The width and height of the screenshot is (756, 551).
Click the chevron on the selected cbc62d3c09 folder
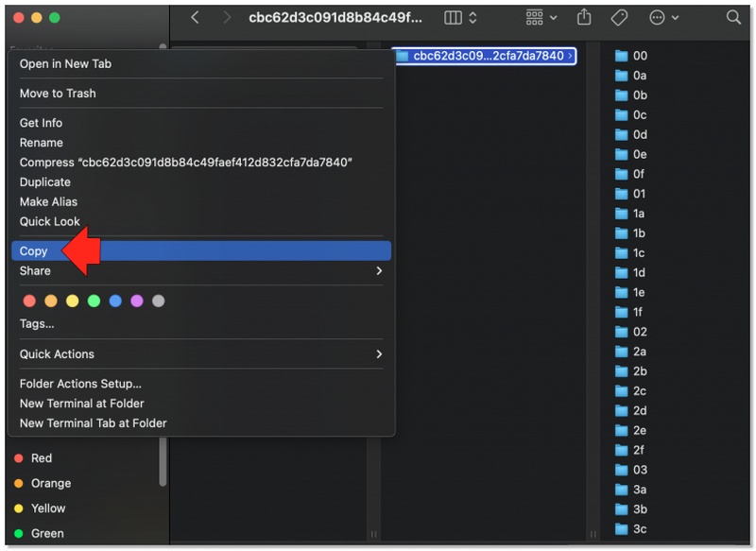click(569, 57)
